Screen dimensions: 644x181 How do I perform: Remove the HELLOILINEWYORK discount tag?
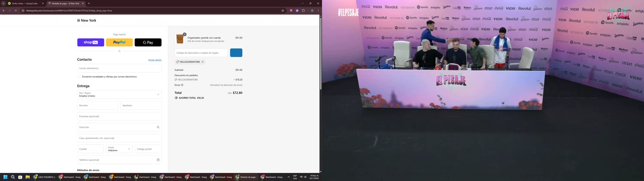tap(203, 62)
